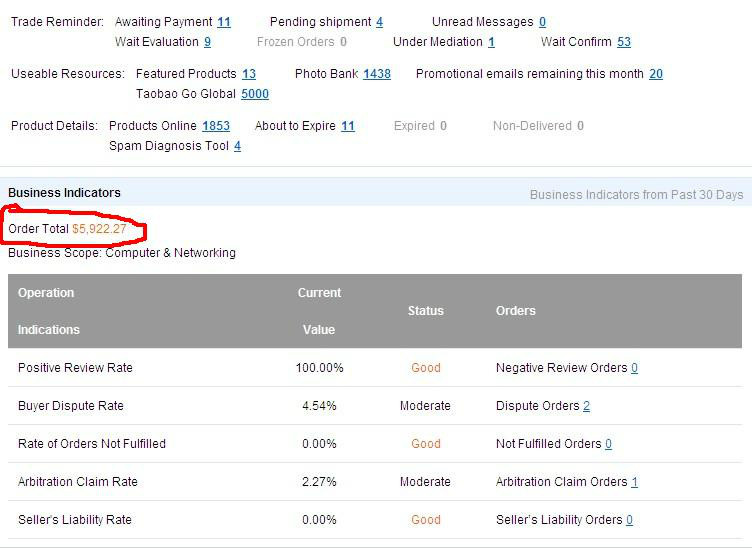View remaining promotional emails count 20
752x548 pixels.
656,74
